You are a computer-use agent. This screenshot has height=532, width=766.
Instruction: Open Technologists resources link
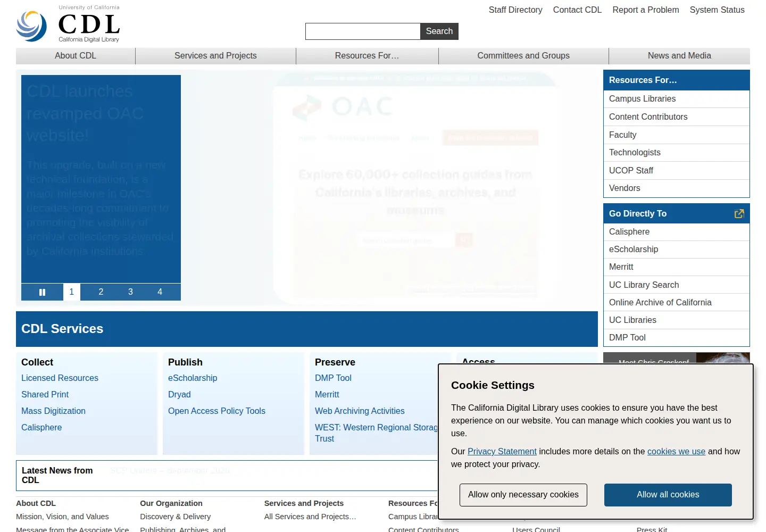click(x=676, y=153)
